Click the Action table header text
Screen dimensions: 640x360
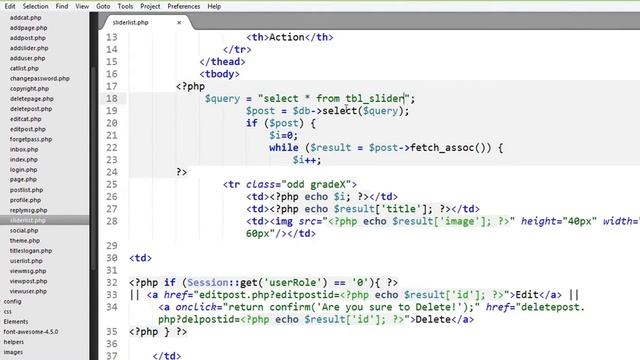[x=287, y=37]
